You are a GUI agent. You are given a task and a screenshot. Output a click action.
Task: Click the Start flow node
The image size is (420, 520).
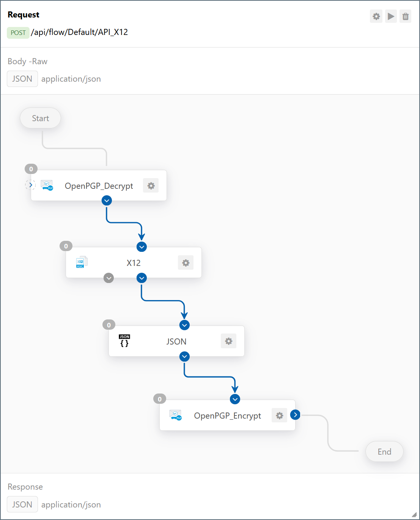tap(40, 118)
